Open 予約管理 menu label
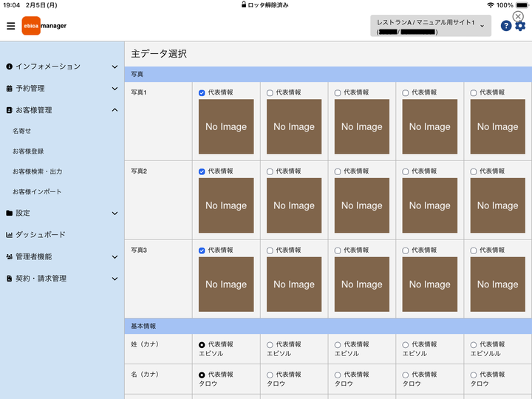This screenshot has width=532, height=399. click(30, 89)
